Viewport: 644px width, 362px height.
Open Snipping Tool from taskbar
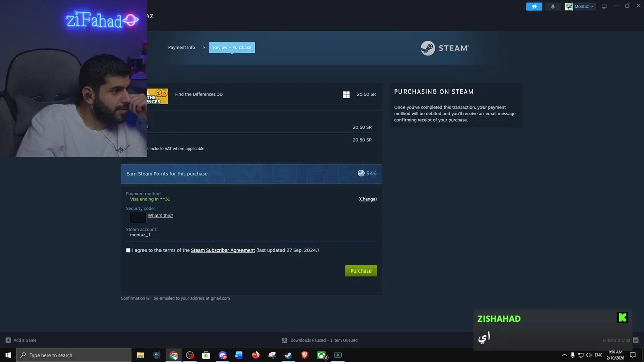point(272,355)
